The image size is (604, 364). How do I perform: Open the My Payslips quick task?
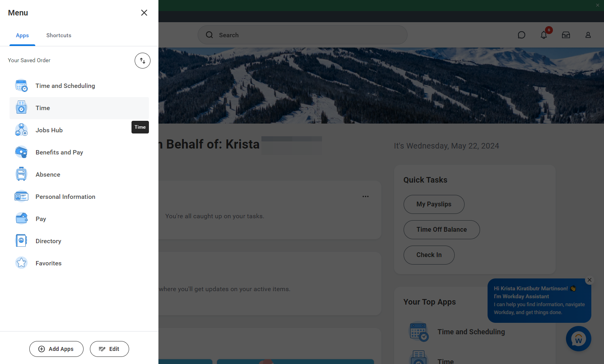(434, 204)
